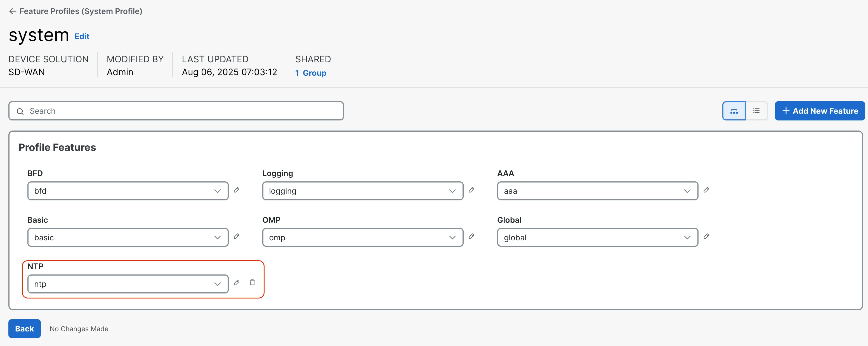Click the OMP pencil edit icon
This screenshot has height=346, width=868.
(x=471, y=236)
